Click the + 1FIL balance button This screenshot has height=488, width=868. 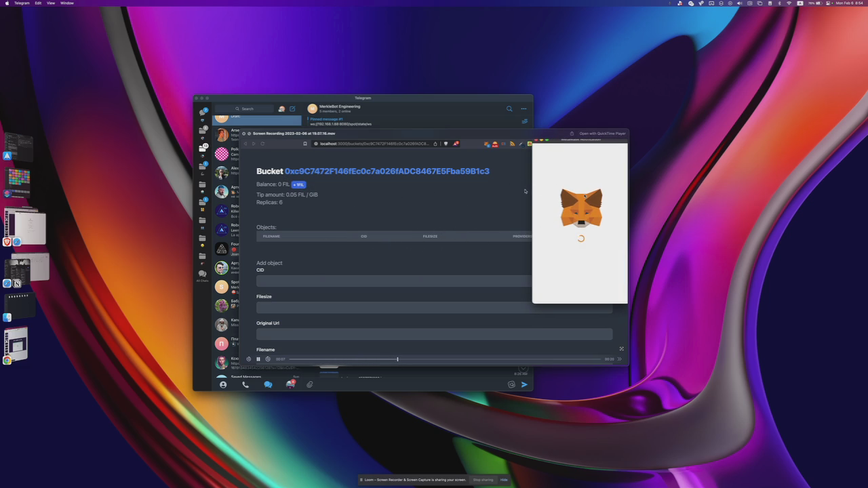pyautogui.click(x=298, y=184)
